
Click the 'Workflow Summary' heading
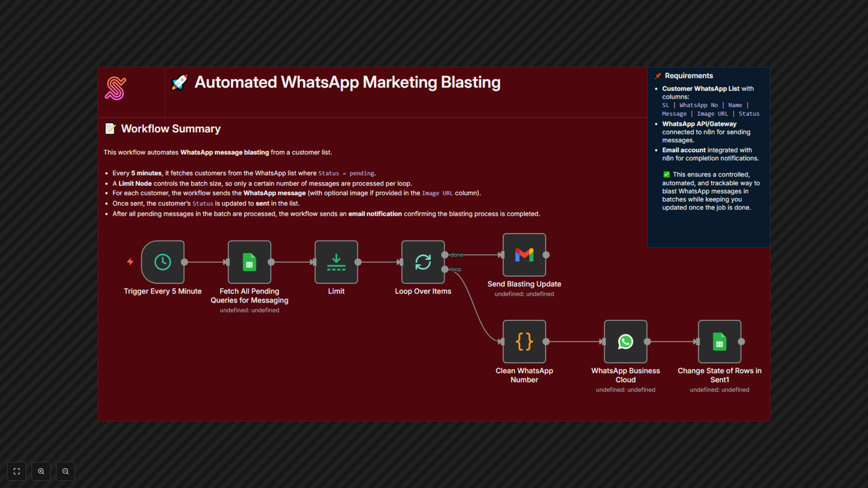tap(170, 129)
